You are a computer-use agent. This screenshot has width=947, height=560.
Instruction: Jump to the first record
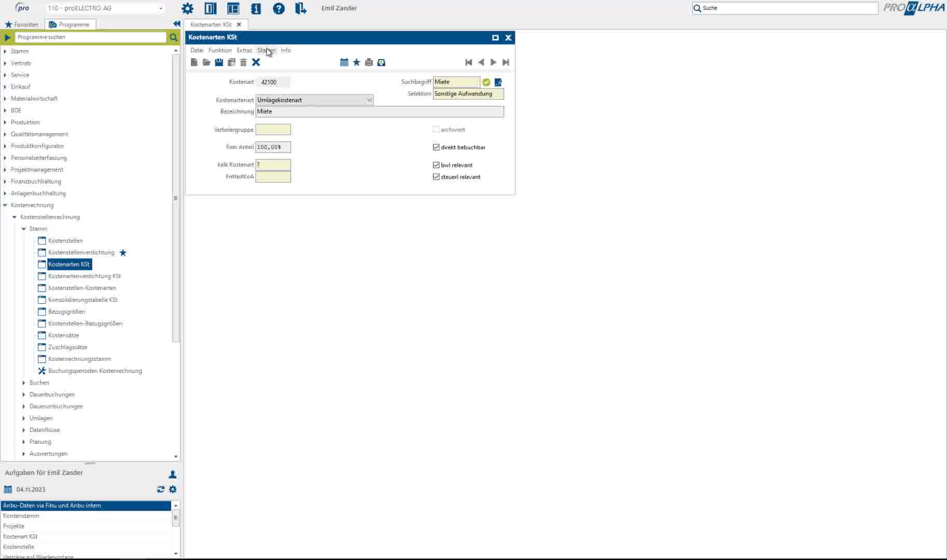pos(468,62)
